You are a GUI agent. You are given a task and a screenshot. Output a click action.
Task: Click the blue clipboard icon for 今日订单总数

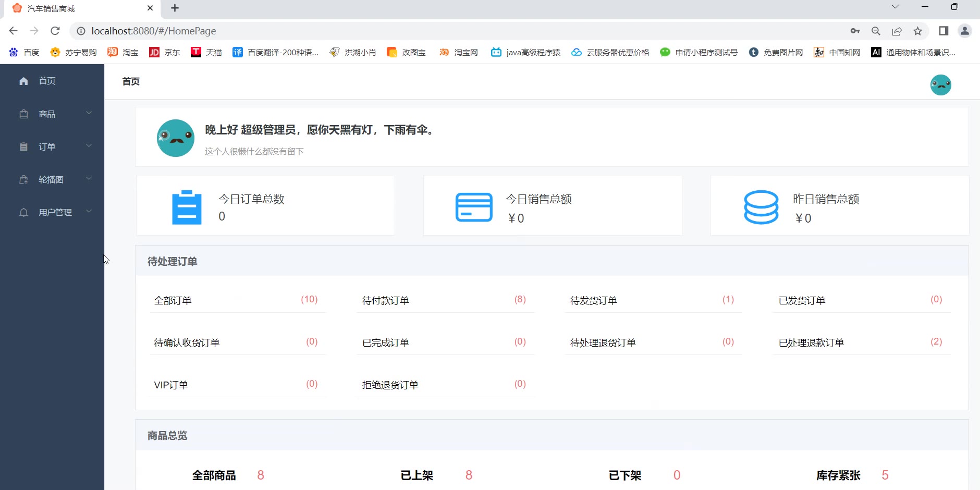187,207
